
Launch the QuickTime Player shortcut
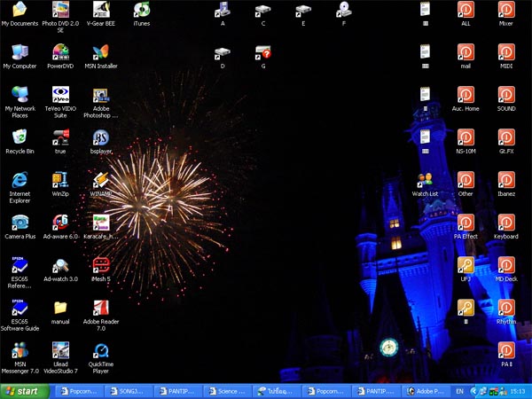(101, 350)
